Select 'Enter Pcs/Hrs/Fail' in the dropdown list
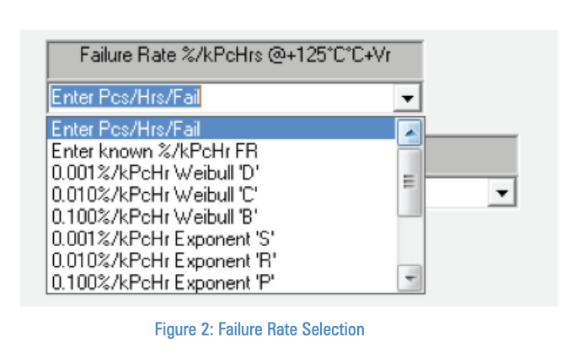Viewport: 588px width, 364px height. point(222,129)
